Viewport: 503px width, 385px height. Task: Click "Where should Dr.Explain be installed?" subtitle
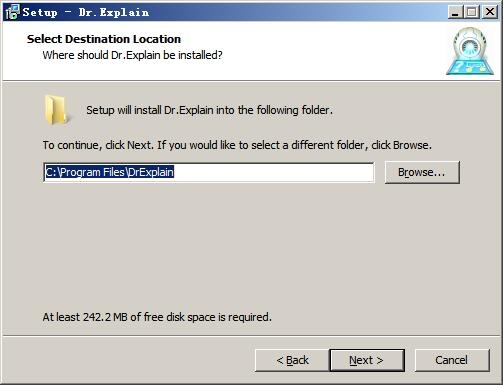[132, 55]
